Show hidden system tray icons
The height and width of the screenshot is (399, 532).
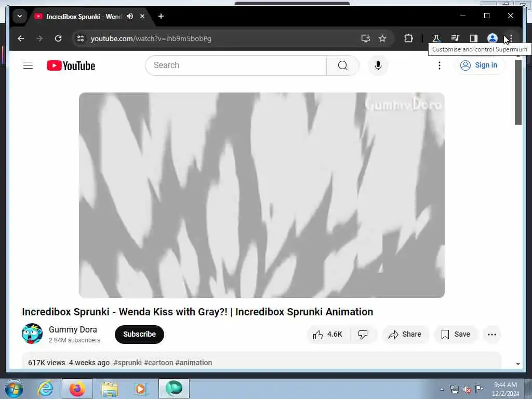click(442, 389)
